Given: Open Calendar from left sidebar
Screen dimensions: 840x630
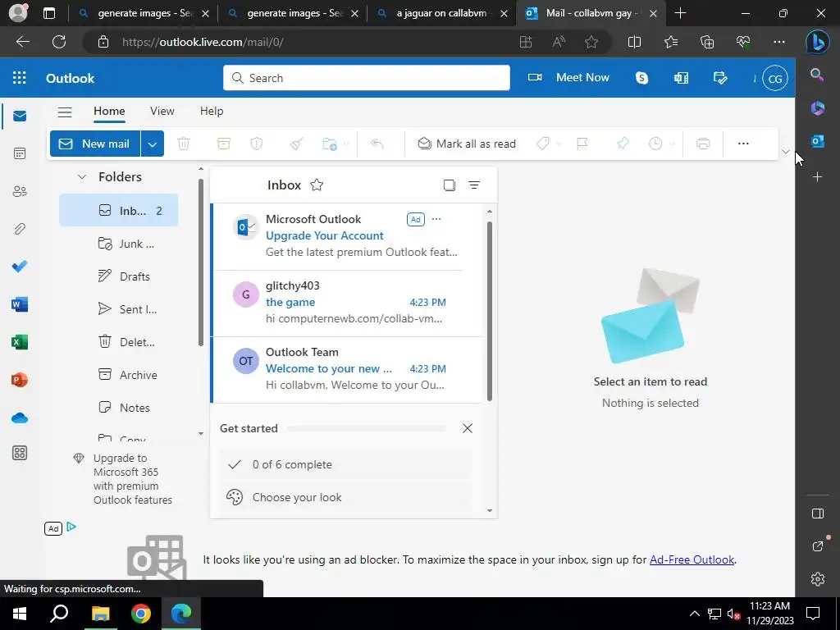Looking at the screenshot, I should [x=20, y=153].
